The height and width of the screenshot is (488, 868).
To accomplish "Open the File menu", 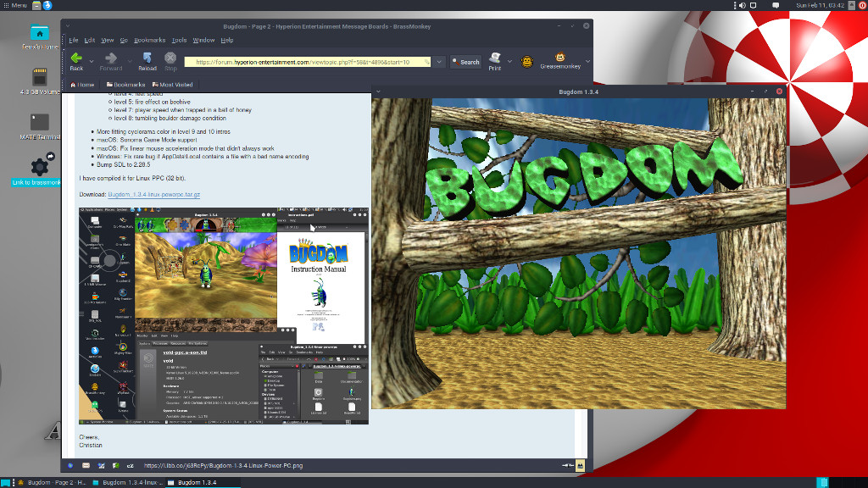I will [74, 40].
